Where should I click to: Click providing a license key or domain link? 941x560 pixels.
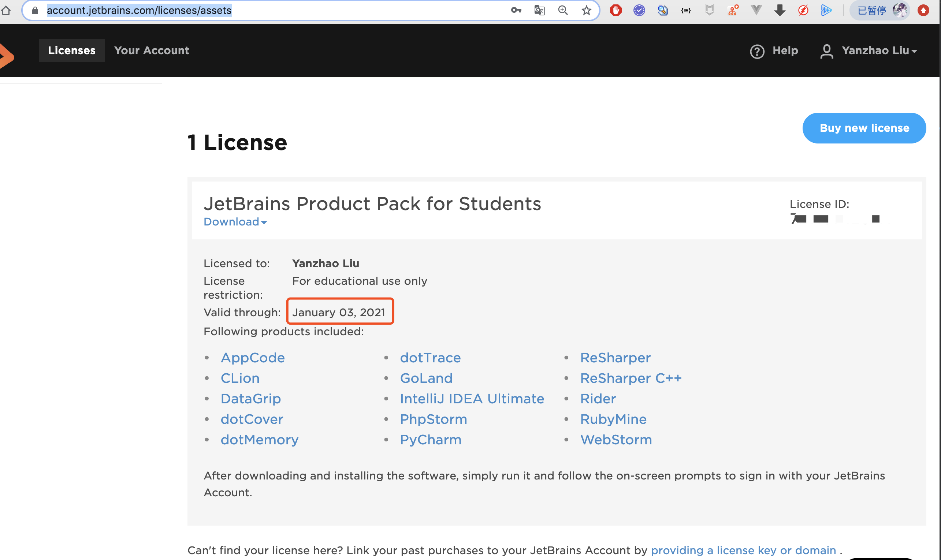[x=743, y=550]
